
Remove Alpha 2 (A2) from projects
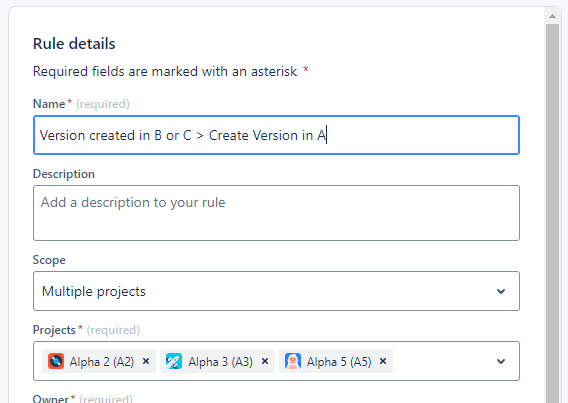(x=146, y=361)
